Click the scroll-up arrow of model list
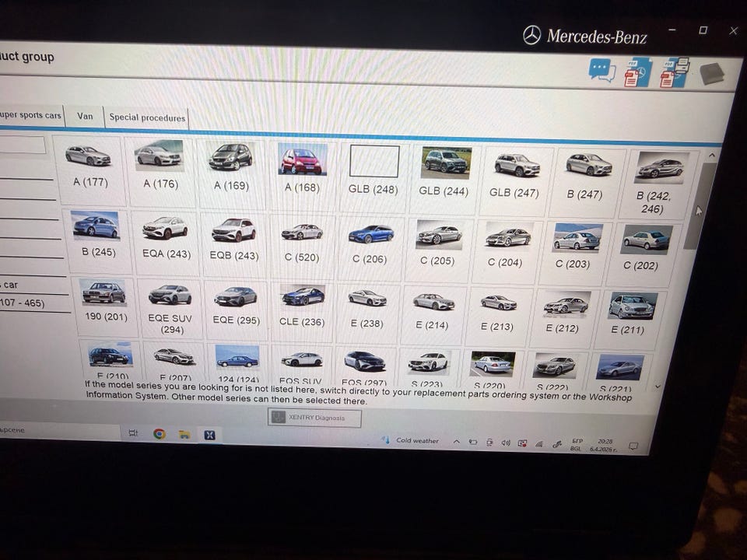 pos(712,156)
